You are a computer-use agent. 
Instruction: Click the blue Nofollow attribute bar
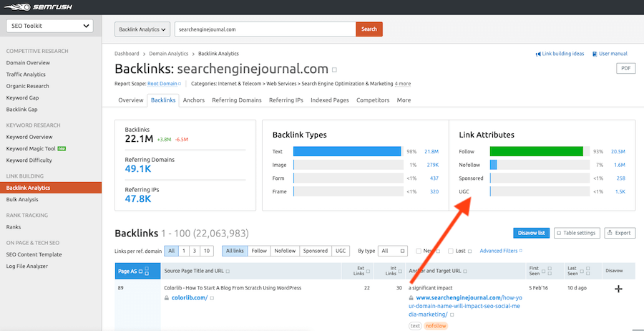(493, 165)
